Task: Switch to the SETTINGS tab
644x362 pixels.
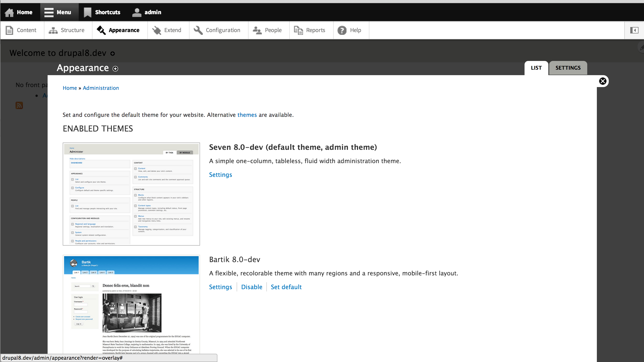Action: 568,68
